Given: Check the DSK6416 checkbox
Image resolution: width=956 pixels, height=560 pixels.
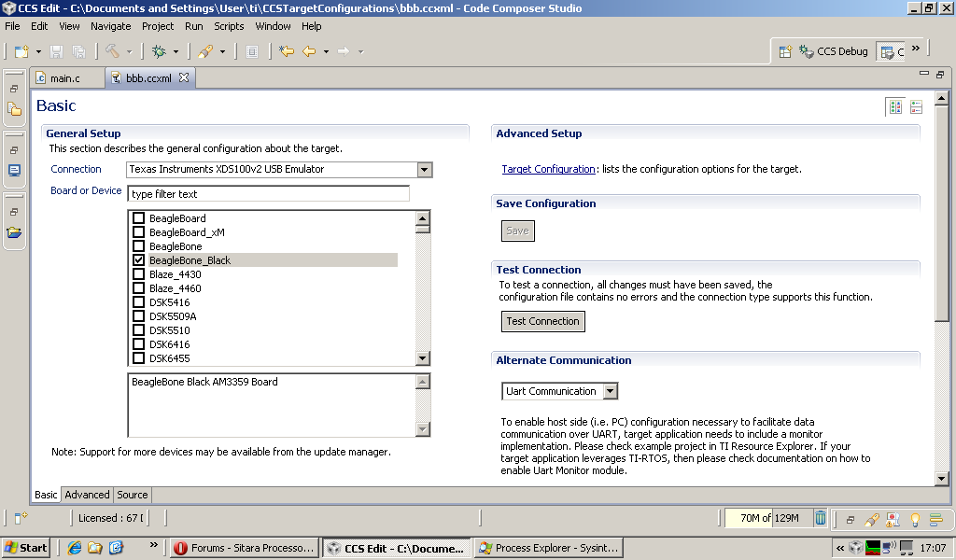Looking at the screenshot, I should point(138,344).
